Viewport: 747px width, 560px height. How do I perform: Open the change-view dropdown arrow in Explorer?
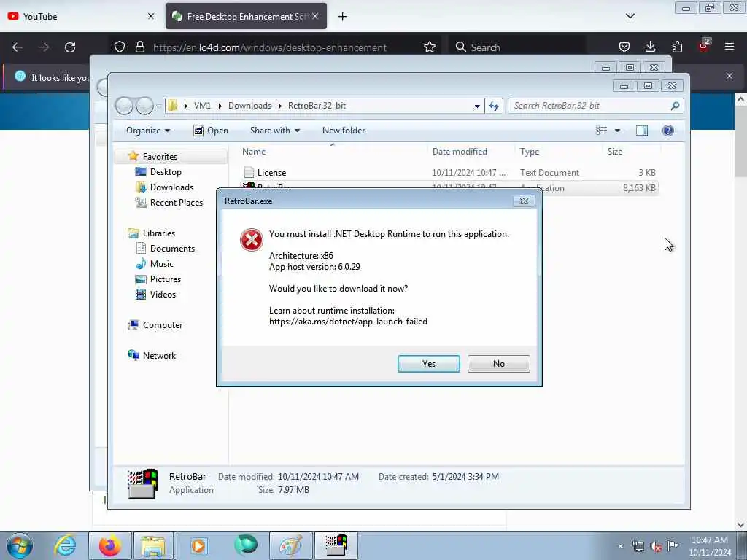click(x=617, y=131)
